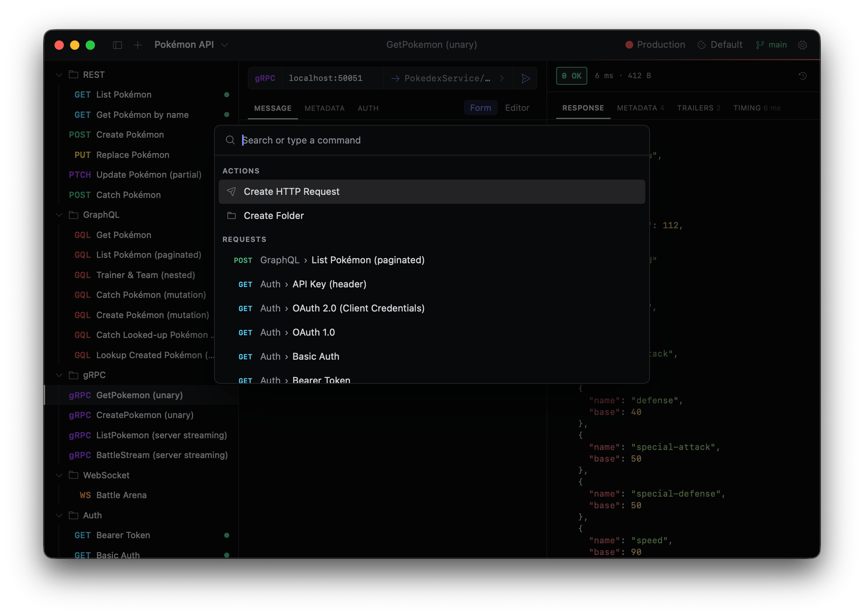Viewport: 864px width, 616px height.
Task: Open the main git branch button
Action: [771, 45]
